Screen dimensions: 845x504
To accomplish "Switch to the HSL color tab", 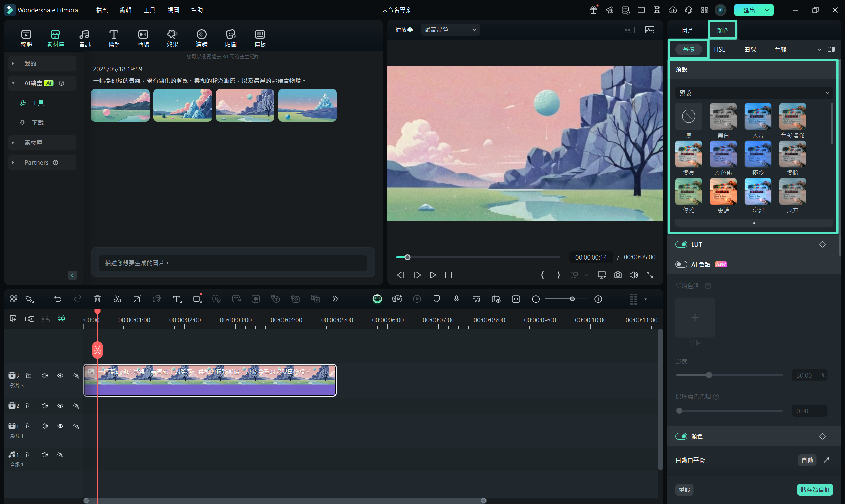I will pos(719,49).
